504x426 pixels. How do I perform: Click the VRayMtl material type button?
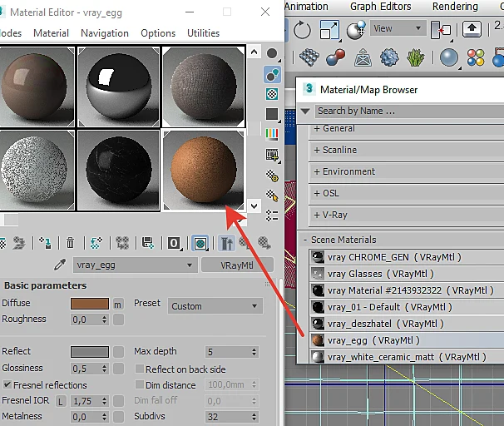point(237,265)
